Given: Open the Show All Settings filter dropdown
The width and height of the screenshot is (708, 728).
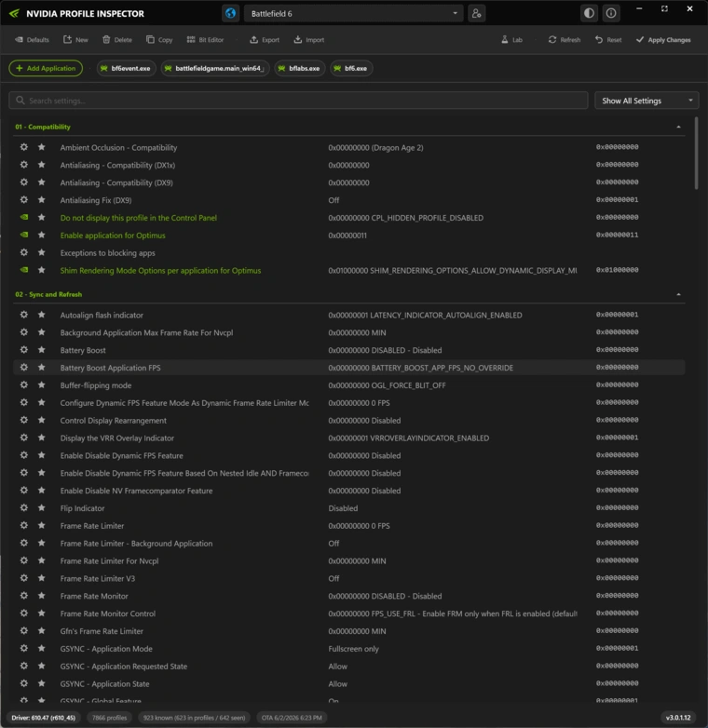Looking at the screenshot, I should (x=647, y=101).
